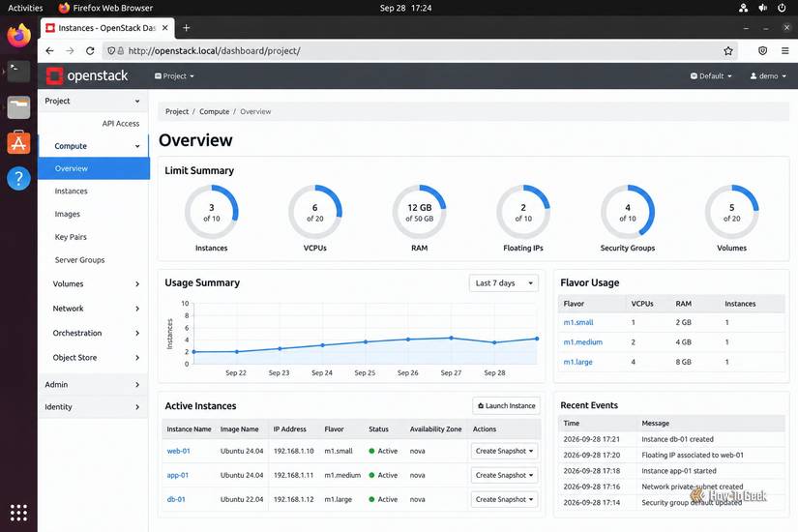Select Overview in the sidebar
This screenshot has height=532, width=798.
pyautogui.click(x=94, y=168)
